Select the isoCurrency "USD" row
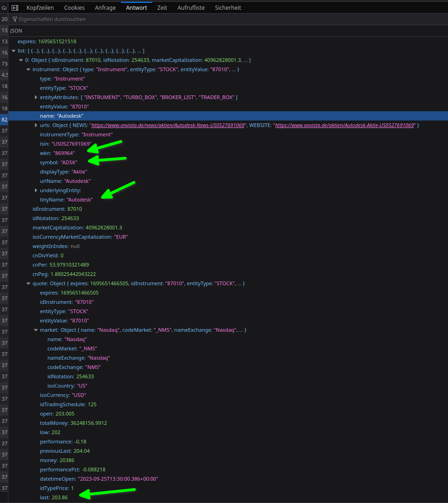The height and width of the screenshot is (503, 448). pos(228,395)
